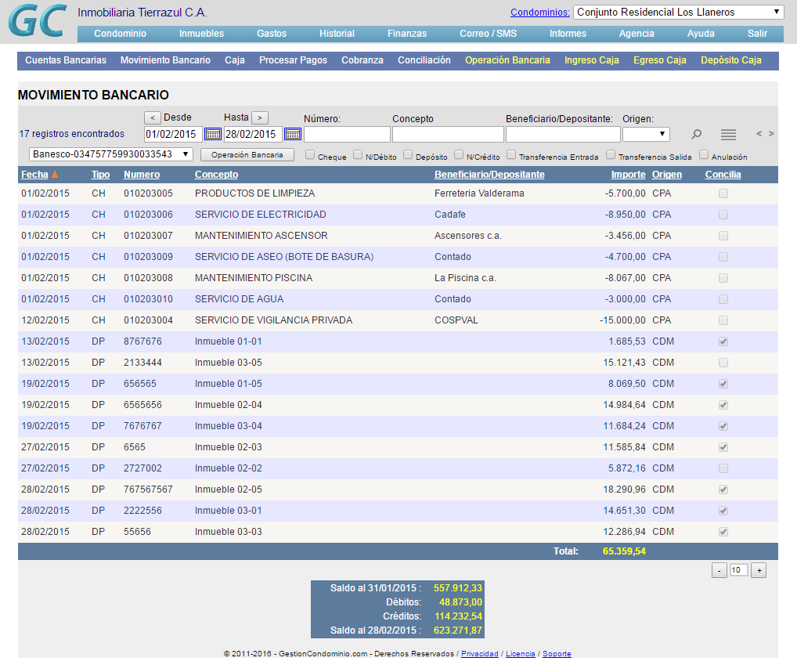
Task: Open the Banesco bank account dropdown
Action: [111, 154]
